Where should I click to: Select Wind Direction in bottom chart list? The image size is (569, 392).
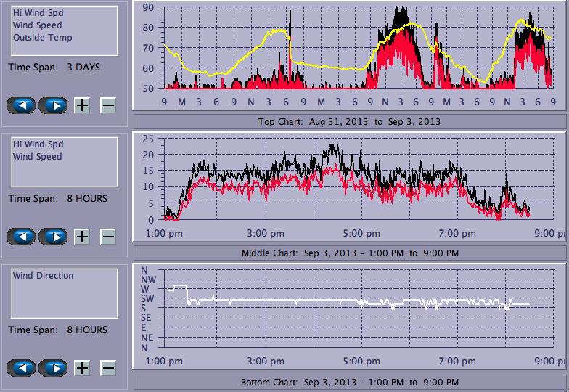point(43,276)
